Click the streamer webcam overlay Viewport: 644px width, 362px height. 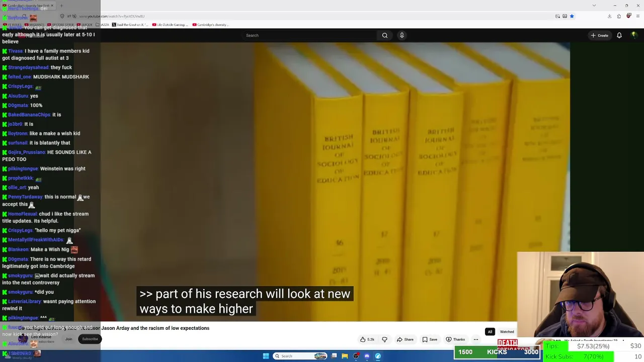580,294
